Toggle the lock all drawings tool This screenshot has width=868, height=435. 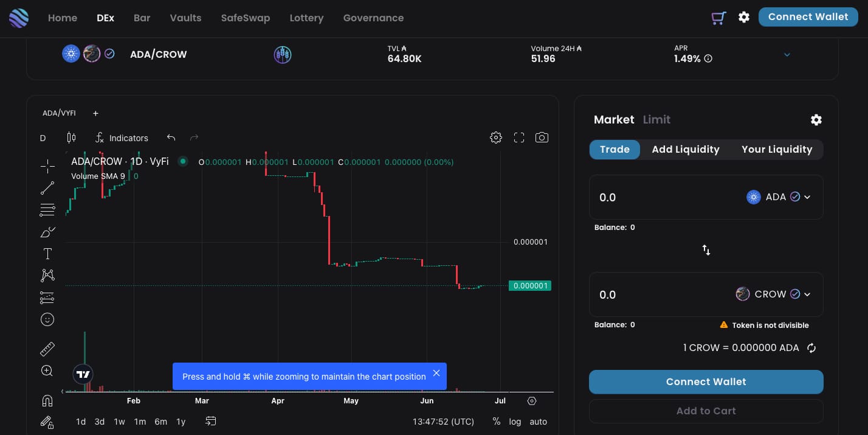pyautogui.click(x=47, y=422)
